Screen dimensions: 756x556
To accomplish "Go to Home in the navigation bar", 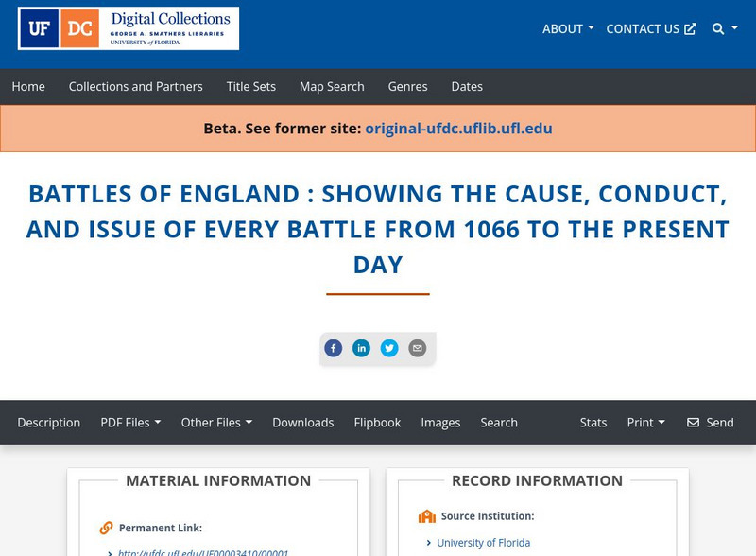I will [x=28, y=86].
